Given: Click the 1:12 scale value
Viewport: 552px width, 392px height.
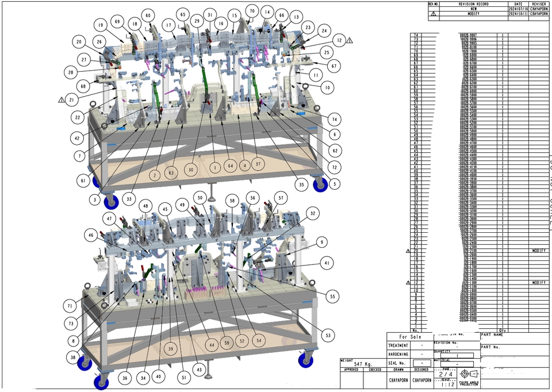Looking at the screenshot, I should [x=446, y=385].
